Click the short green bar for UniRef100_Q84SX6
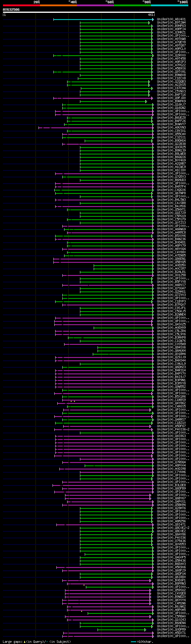Viewport: 191px width, 644px height. click(126, 348)
